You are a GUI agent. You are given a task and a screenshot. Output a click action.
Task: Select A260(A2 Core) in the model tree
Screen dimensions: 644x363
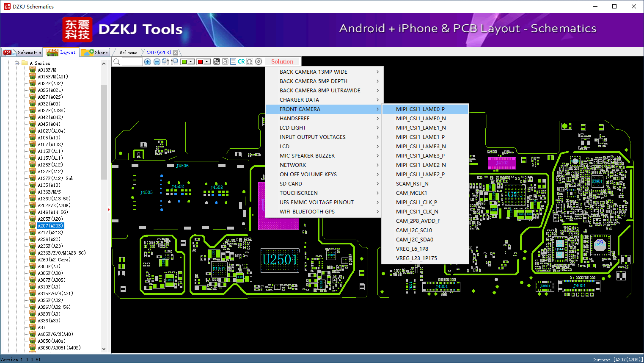click(54, 260)
